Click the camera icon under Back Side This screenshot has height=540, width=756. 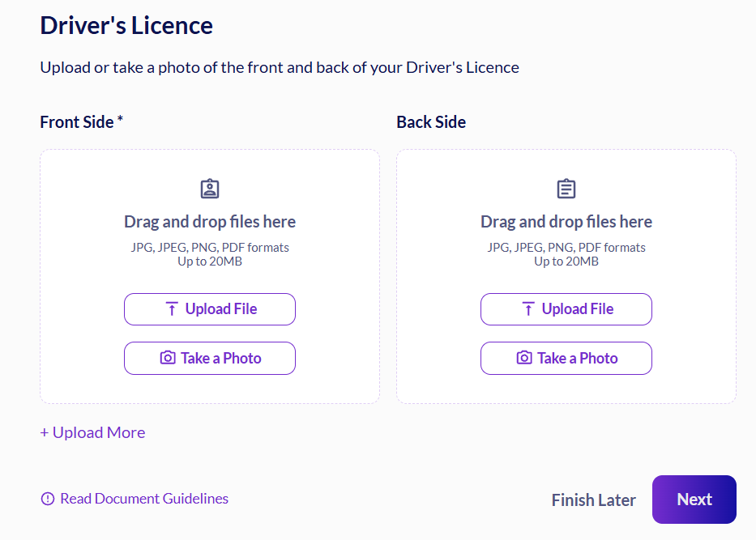(x=524, y=357)
